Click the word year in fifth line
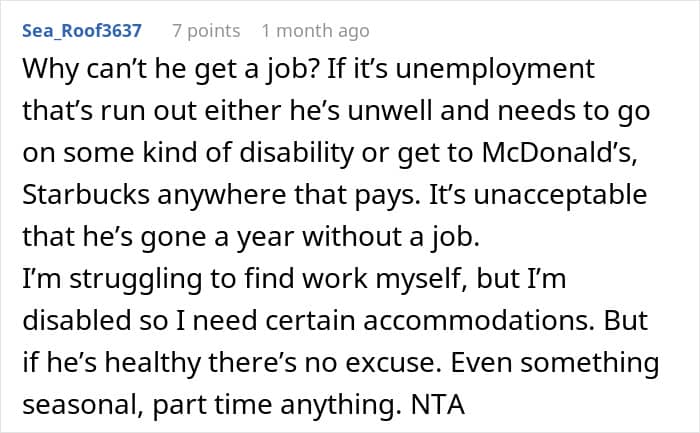Image resolution: width=700 pixels, height=433 pixels. click(x=265, y=237)
